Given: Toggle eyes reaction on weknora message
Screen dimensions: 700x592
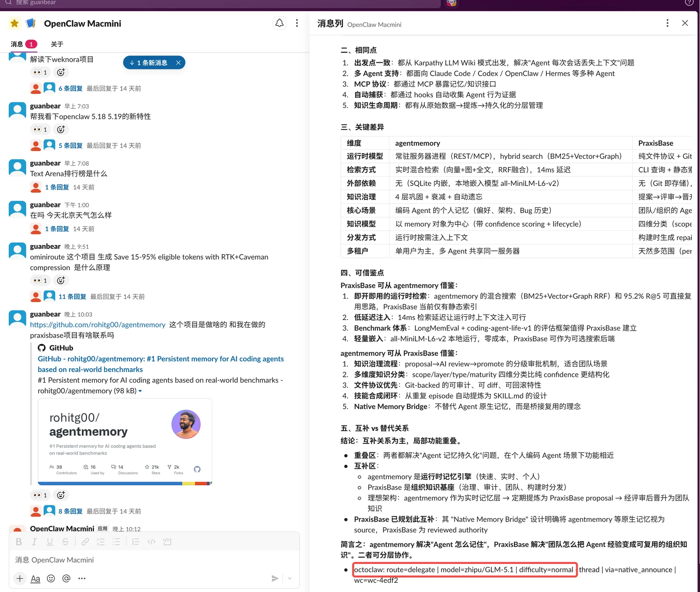Looking at the screenshot, I should [40, 72].
